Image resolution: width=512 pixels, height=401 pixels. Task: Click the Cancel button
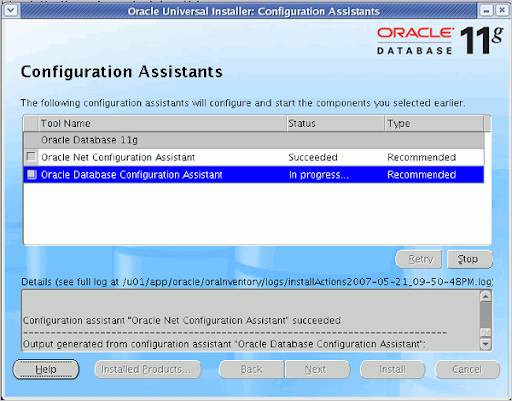[467, 369]
